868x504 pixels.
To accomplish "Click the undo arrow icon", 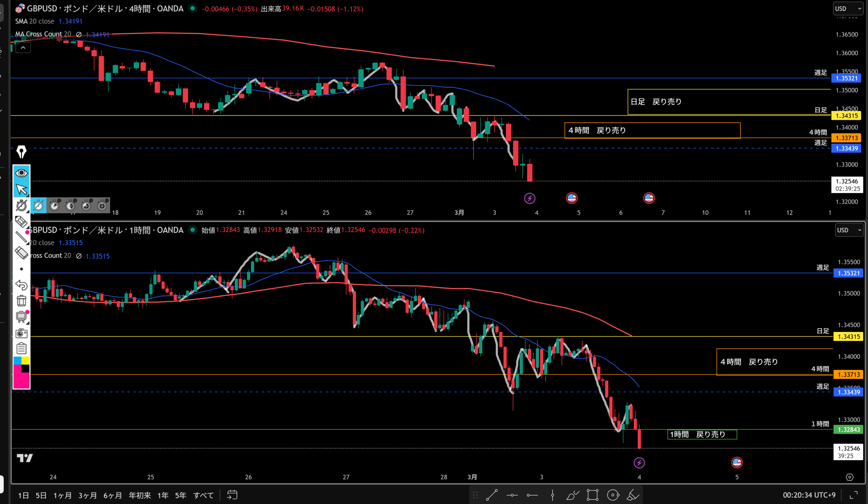I will coord(21,285).
